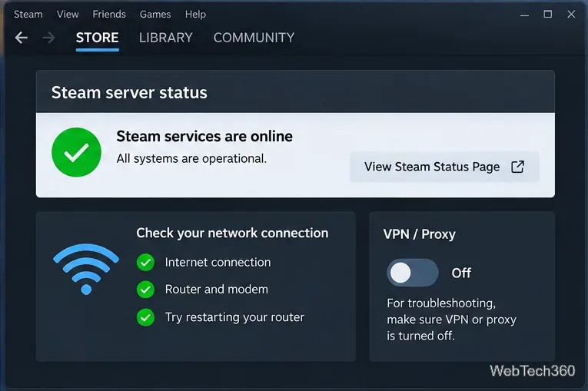Click the VPN troubleshooting hint text
This screenshot has width=588, height=391.
click(451, 320)
